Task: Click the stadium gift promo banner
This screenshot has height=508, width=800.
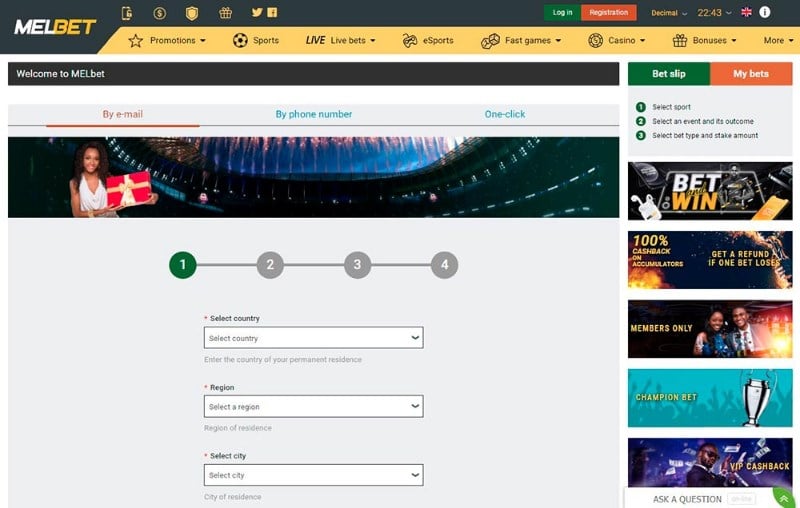Action: click(313, 177)
